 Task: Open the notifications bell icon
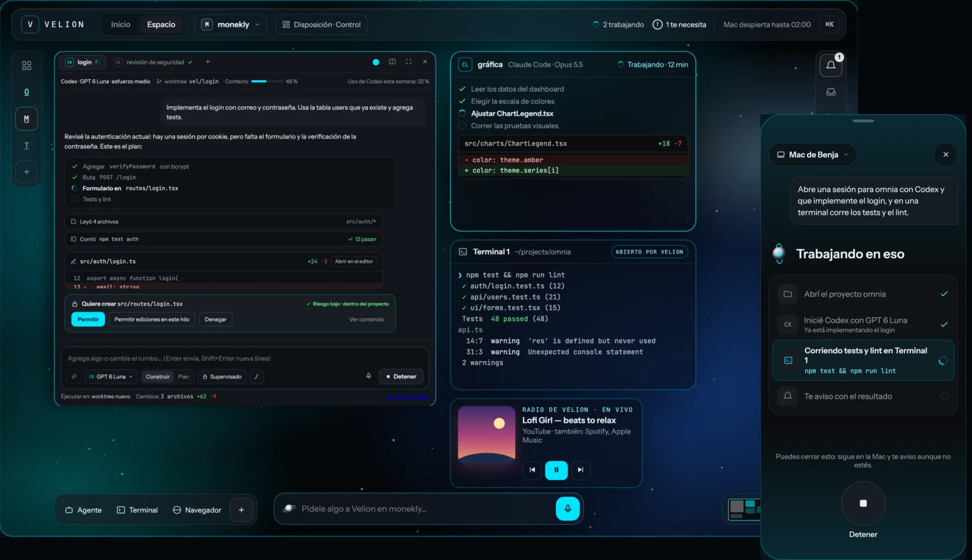[x=831, y=65]
